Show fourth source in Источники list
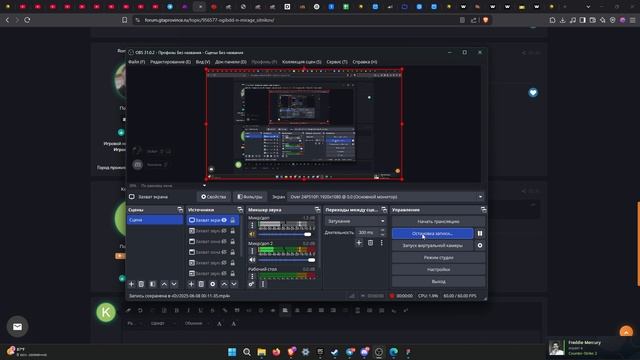This screenshot has width=640, height=360. pos(224,252)
